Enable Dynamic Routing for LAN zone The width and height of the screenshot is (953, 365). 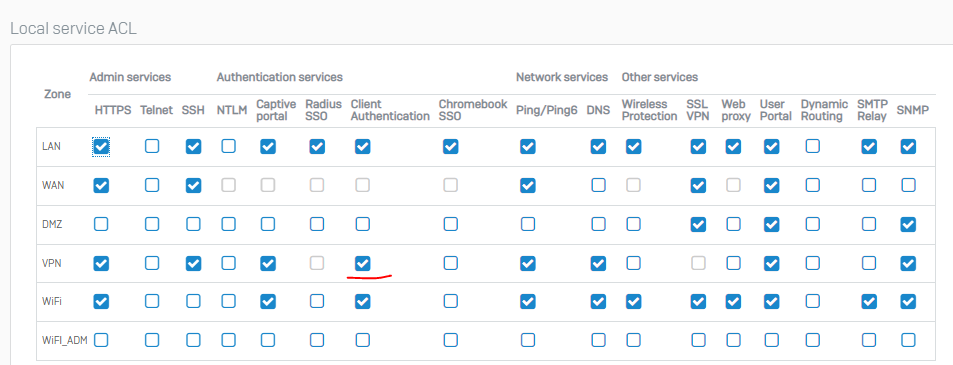pos(812,146)
